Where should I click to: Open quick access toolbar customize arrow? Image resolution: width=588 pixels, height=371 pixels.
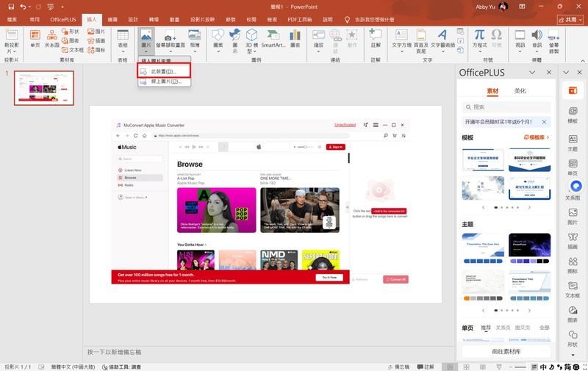62,7
